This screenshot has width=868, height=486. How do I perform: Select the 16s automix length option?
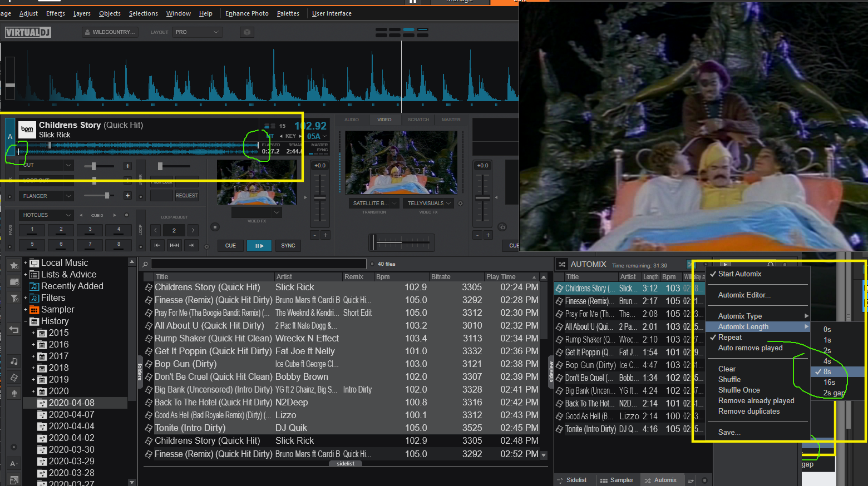coord(837,382)
